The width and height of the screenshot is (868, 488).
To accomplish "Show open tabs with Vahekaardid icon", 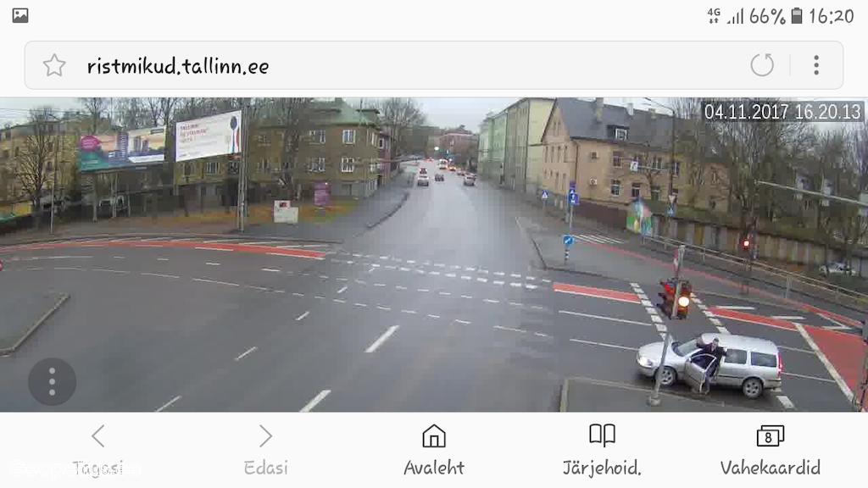I will pyautogui.click(x=770, y=436).
